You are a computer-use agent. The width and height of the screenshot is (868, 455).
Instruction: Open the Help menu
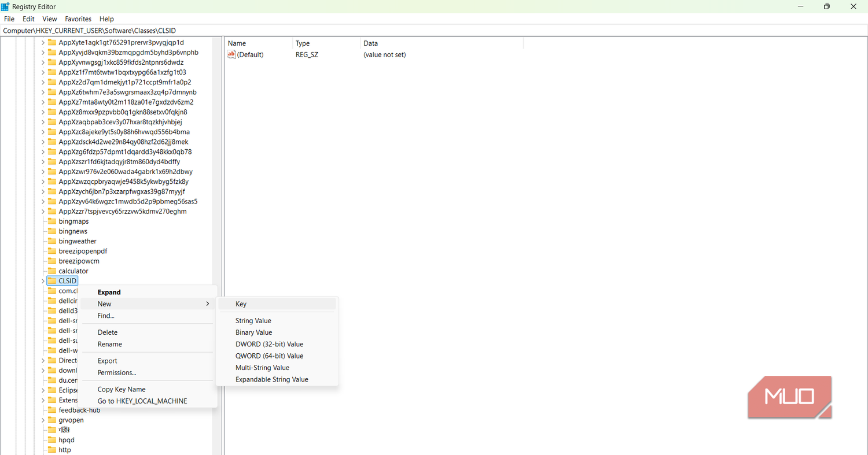click(x=106, y=19)
